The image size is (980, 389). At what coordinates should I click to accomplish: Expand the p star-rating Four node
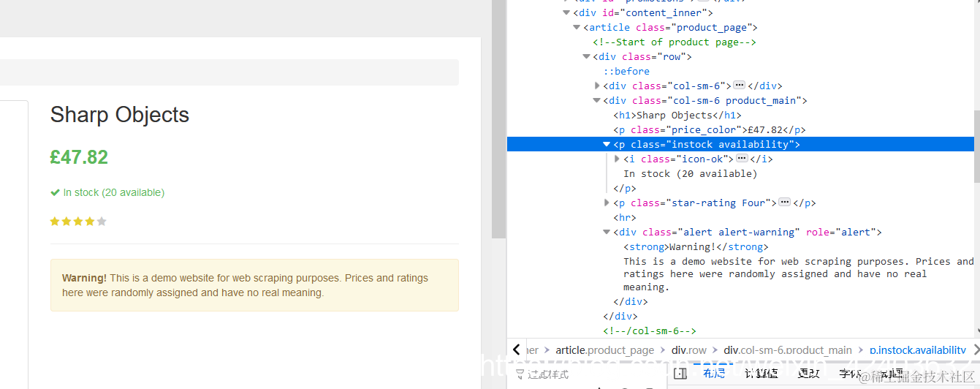click(x=607, y=203)
